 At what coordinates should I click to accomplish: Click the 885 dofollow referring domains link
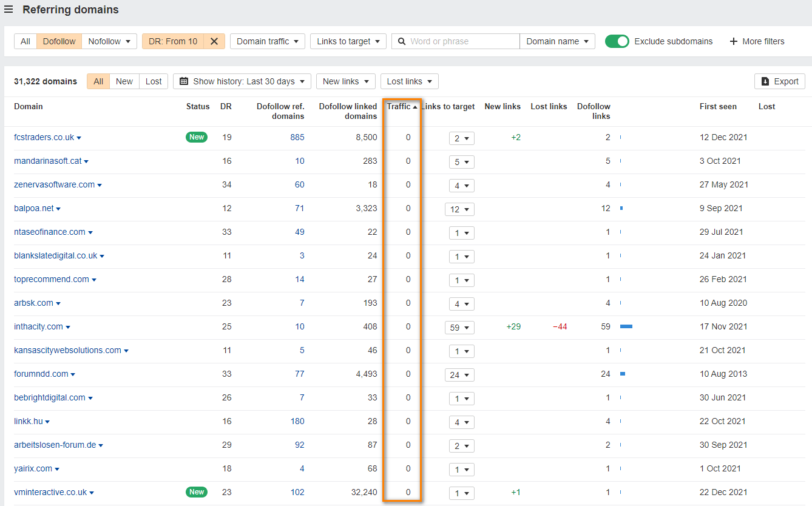click(x=297, y=137)
